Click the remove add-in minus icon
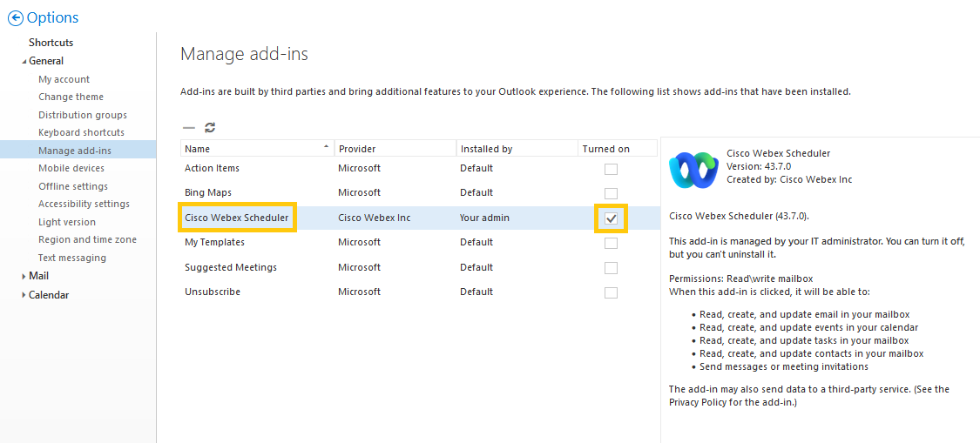The width and height of the screenshot is (980, 443). [189, 128]
